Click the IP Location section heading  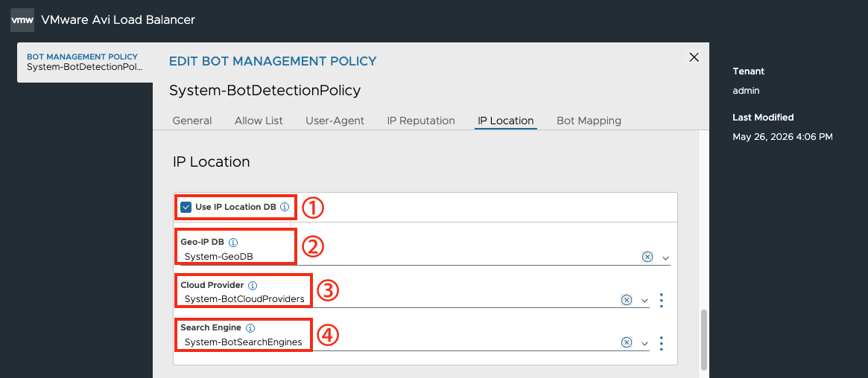212,162
